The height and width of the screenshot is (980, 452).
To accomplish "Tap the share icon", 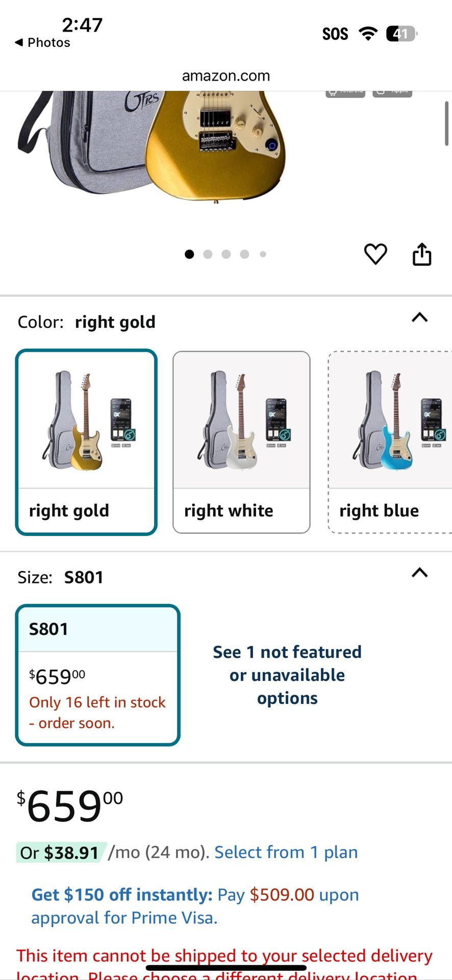I will tap(421, 254).
